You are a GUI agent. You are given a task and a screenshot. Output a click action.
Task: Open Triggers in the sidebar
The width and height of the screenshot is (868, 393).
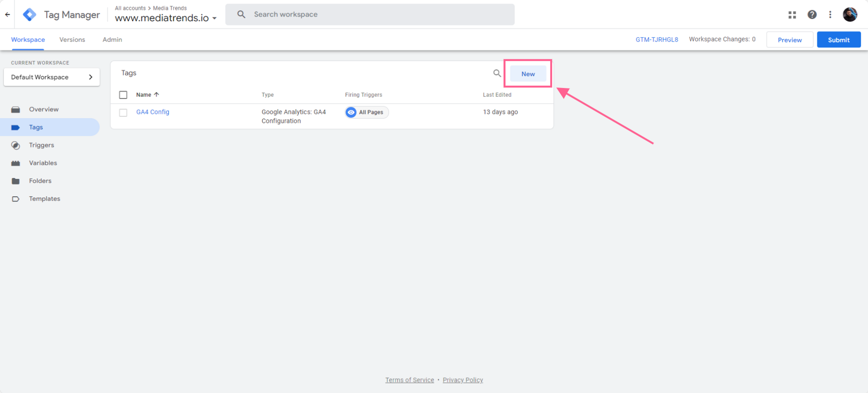[50, 145]
